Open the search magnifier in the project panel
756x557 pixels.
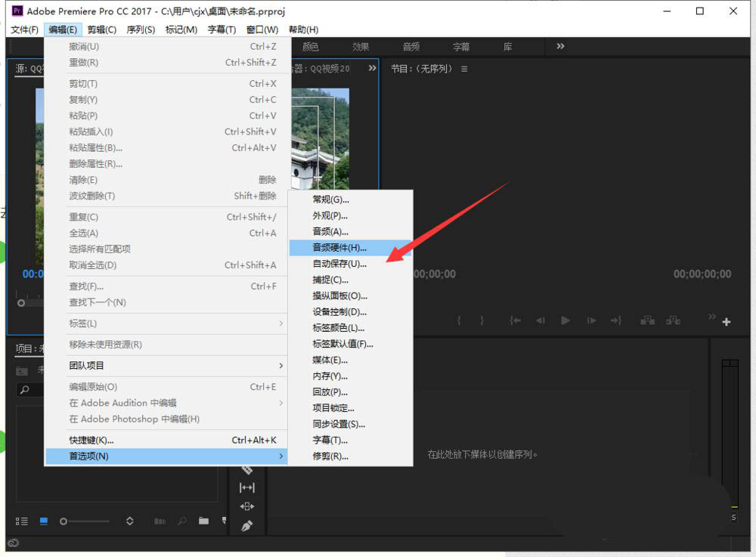181,521
